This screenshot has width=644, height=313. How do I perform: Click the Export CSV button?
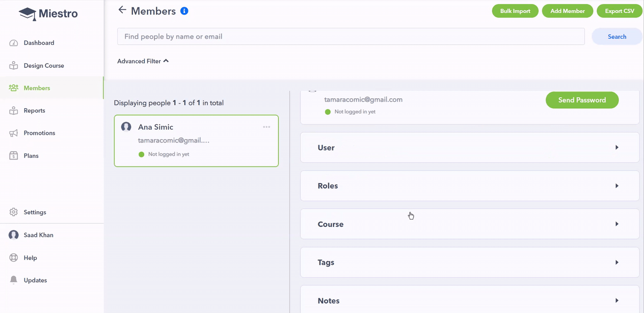(x=620, y=11)
